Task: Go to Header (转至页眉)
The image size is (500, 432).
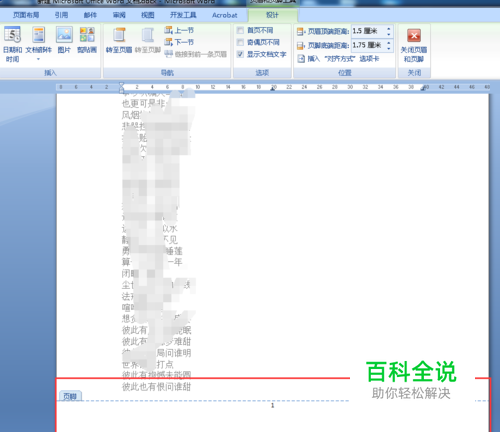Action: click(x=119, y=41)
